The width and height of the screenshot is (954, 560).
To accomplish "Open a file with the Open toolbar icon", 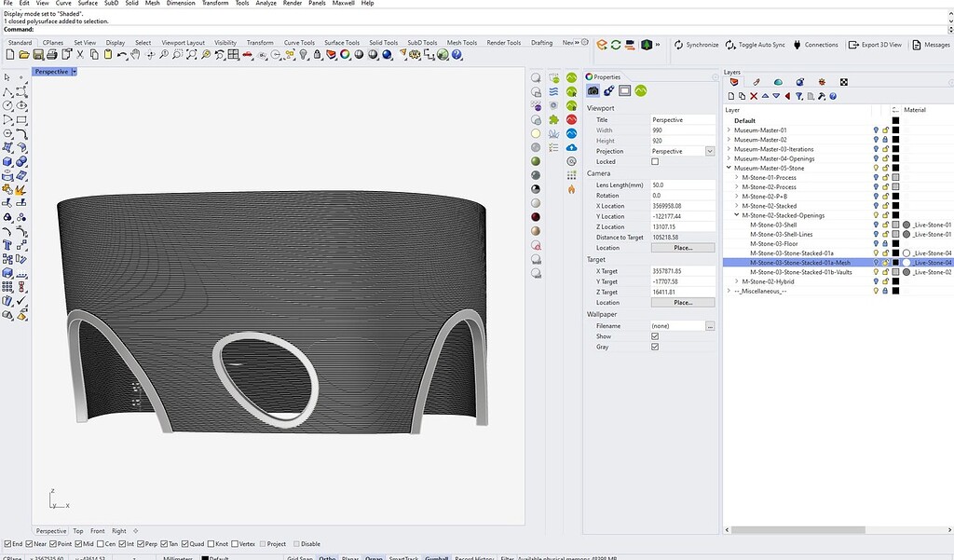I will tap(24, 54).
